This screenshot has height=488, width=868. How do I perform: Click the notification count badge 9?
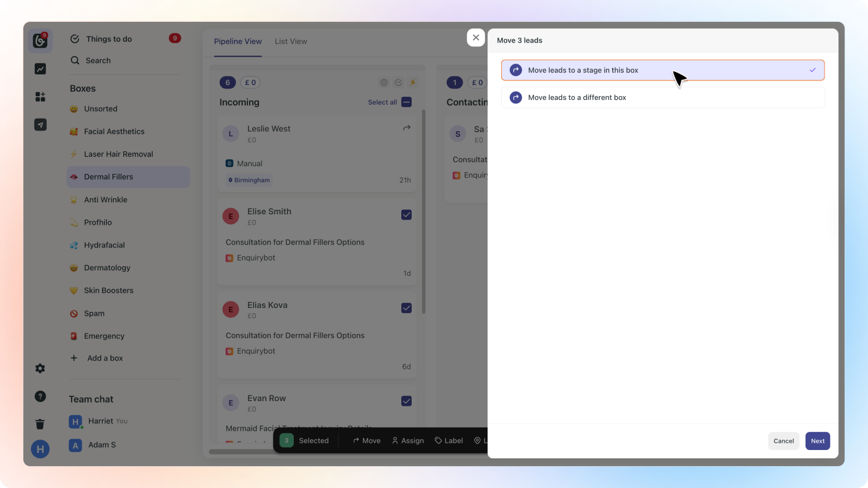coord(175,38)
